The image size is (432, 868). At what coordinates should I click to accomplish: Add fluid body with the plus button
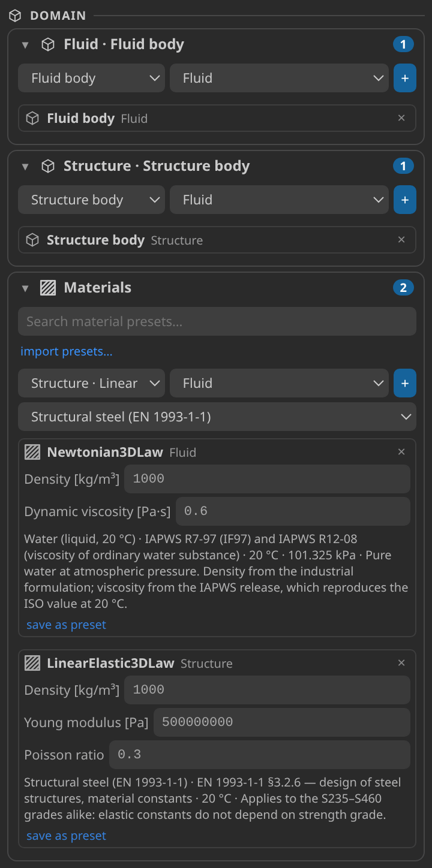[x=405, y=79]
